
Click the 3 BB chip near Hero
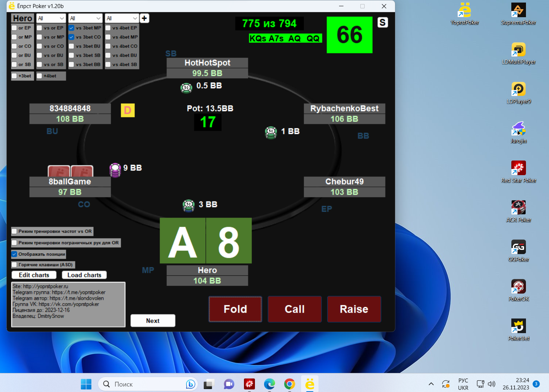[x=188, y=206]
